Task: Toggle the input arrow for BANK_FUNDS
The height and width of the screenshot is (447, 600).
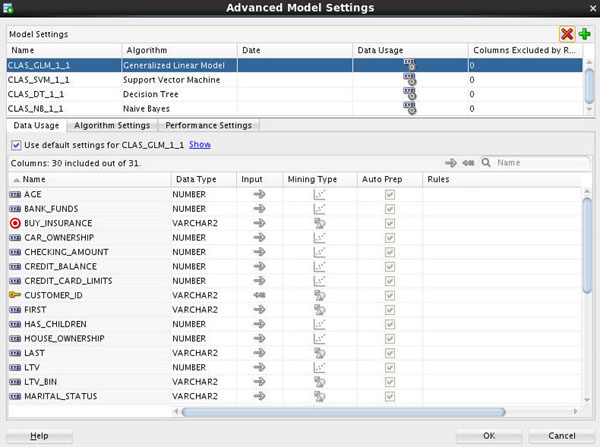Action: click(x=259, y=209)
